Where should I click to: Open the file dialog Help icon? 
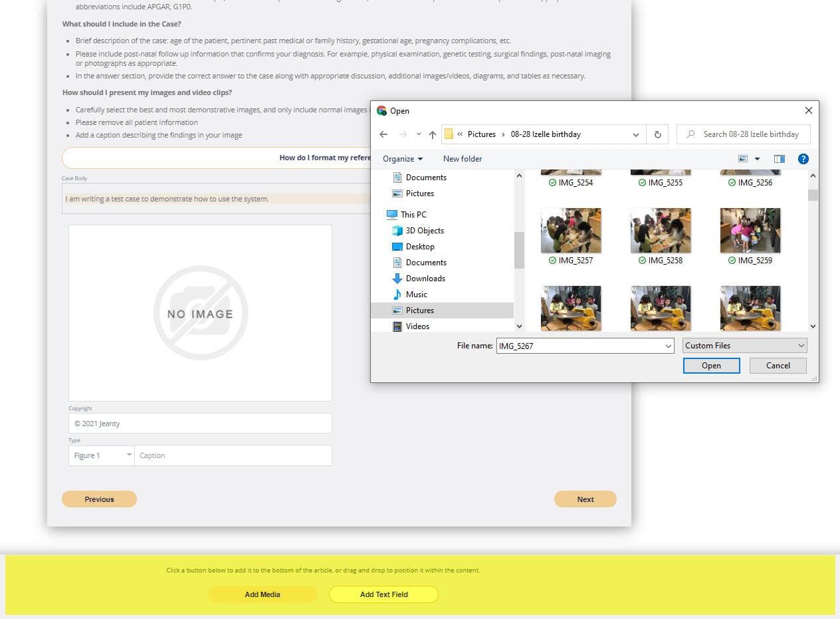click(803, 159)
